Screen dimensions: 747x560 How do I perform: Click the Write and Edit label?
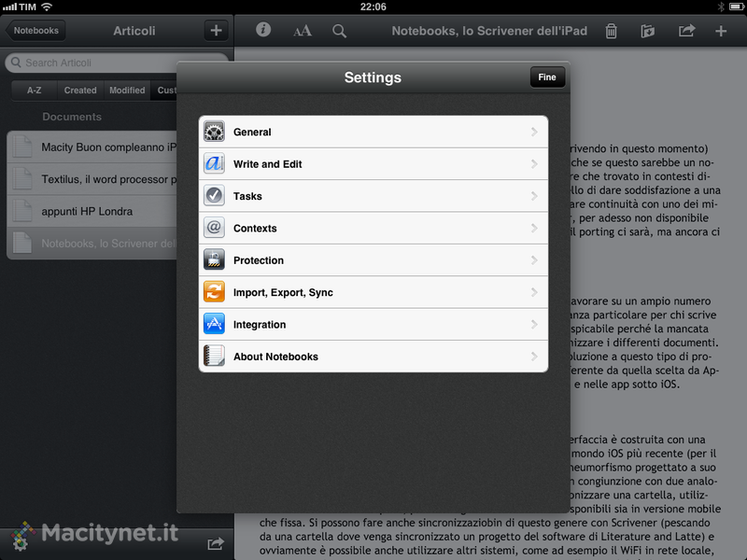point(267,164)
